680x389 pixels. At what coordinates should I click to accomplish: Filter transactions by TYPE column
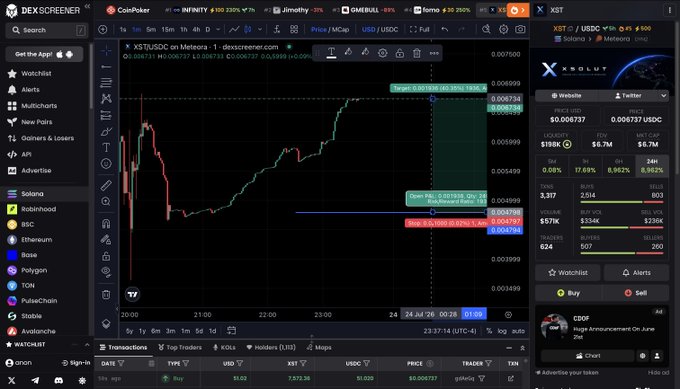186,363
